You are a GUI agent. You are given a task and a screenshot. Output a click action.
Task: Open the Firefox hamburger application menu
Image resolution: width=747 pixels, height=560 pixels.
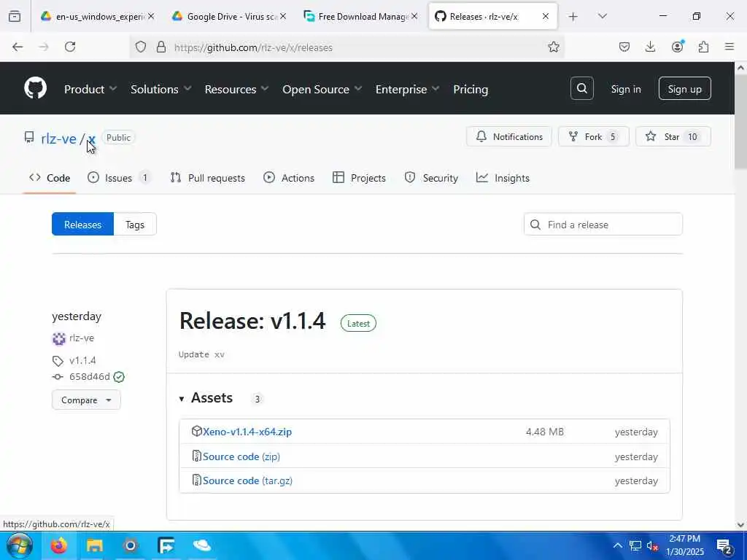coord(729,47)
